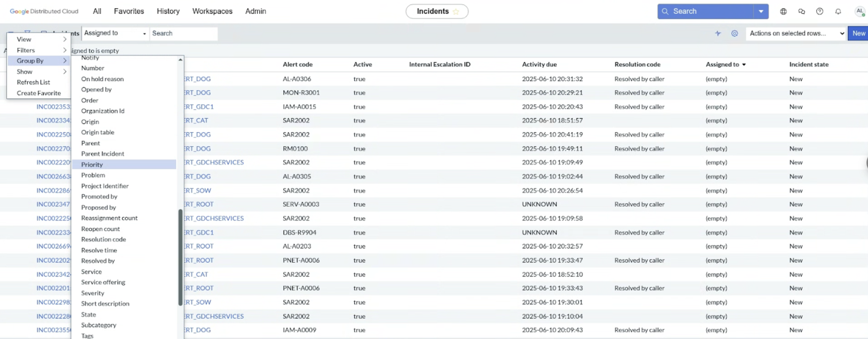Click the magnifier in global search box
The width and height of the screenshot is (868, 339).
665,11
